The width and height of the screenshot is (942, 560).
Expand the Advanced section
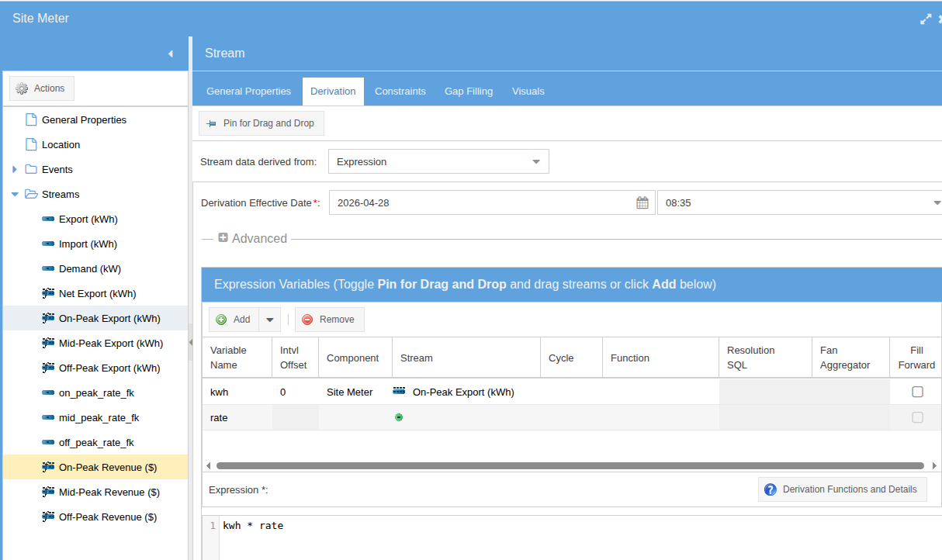[x=223, y=238]
